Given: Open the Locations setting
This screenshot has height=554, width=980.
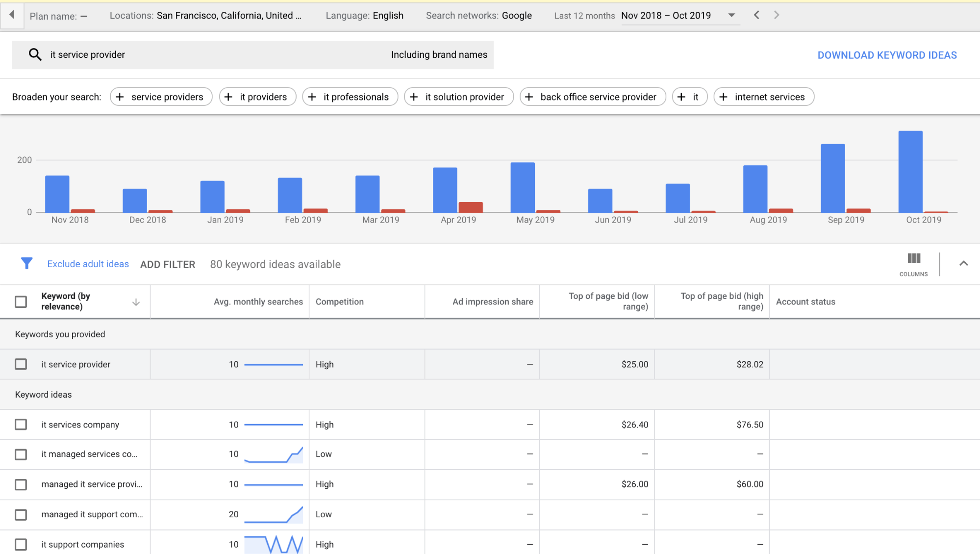Looking at the screenshot, I should [206, 15].
